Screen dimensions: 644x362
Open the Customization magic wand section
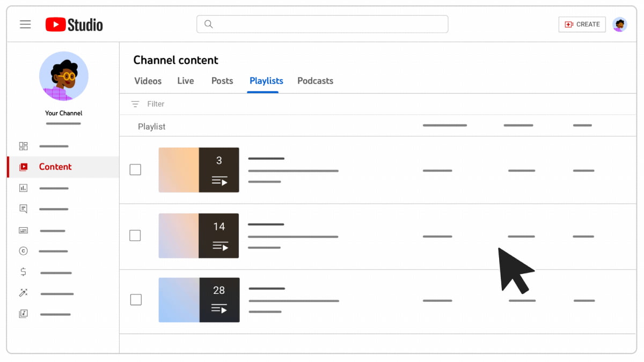pyautogui.click(x=23, y=292)
